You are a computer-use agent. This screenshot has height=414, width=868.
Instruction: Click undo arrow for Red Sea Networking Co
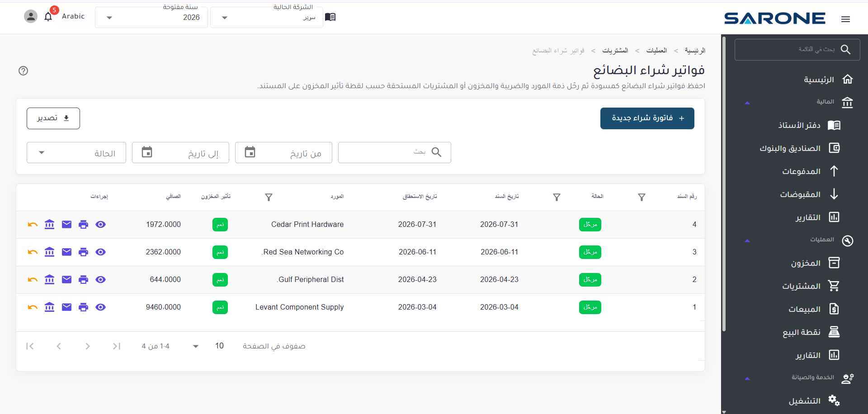tap(33, 252)
